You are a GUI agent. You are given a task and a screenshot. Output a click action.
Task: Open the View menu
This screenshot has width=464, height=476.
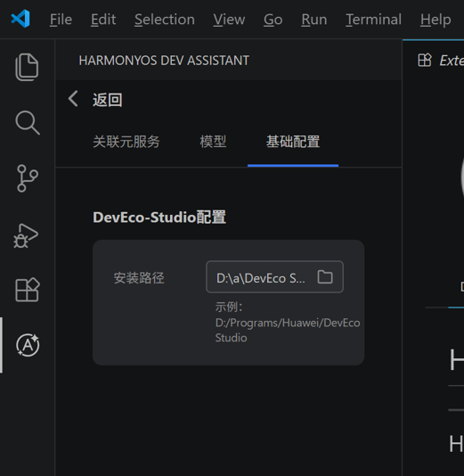[x=229, y=20]
